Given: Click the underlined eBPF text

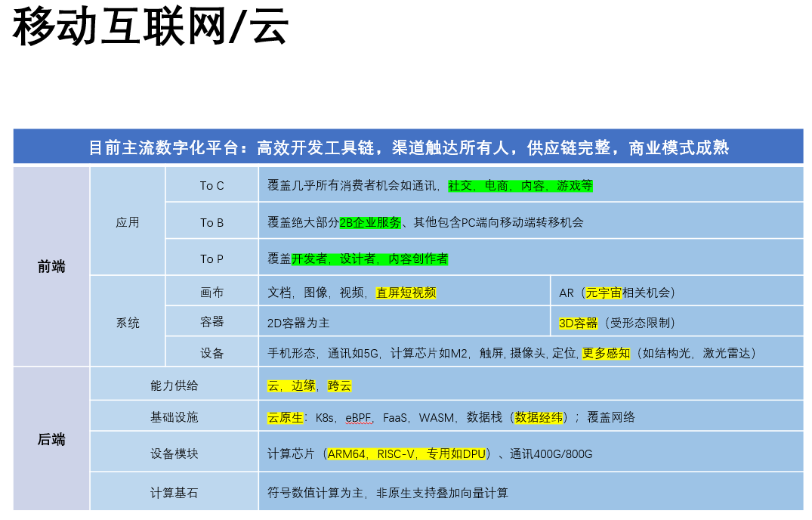Looking at the screenshot, I should [x=359, y=417].
